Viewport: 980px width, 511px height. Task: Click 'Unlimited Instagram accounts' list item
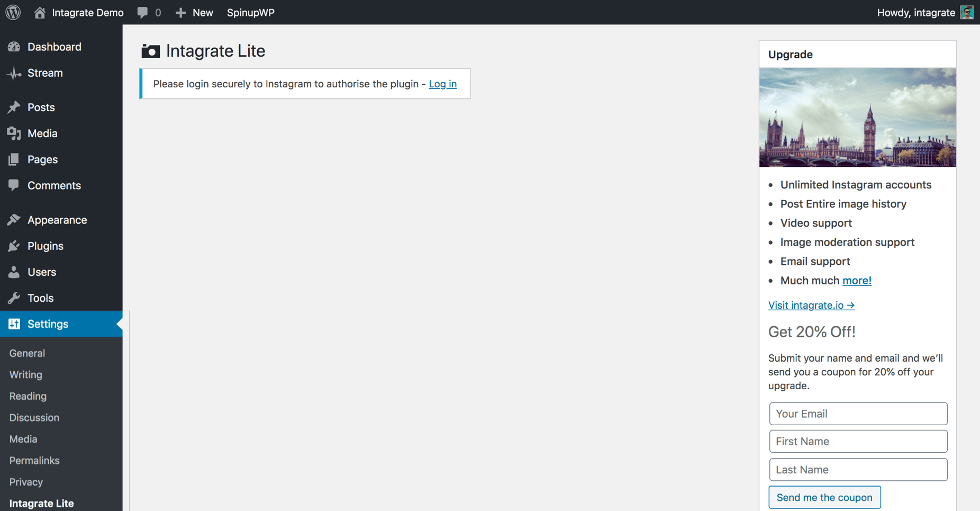pyautogui.click(x=856, y=185)
